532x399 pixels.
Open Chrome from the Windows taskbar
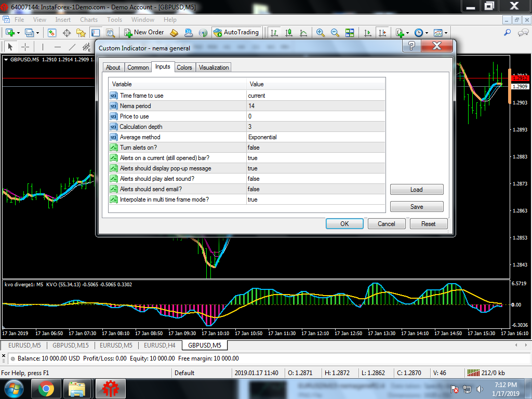pyautogui.click(x=46, y=388)
